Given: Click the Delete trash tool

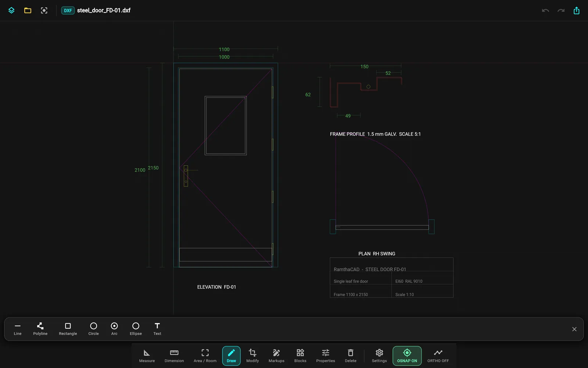Looking at the screenshot, I should click(x=351, y=356).
